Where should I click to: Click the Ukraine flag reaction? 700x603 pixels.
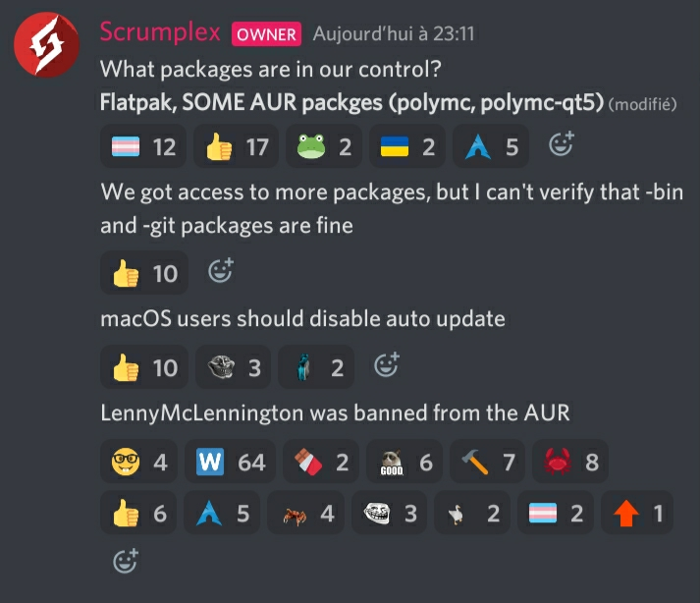(407, 146)
